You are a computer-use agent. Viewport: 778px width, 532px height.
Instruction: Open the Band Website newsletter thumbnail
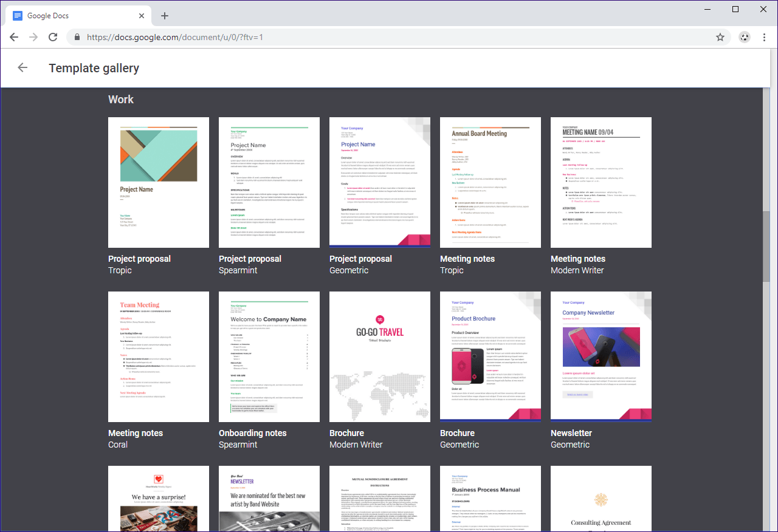tap(269, 499)
